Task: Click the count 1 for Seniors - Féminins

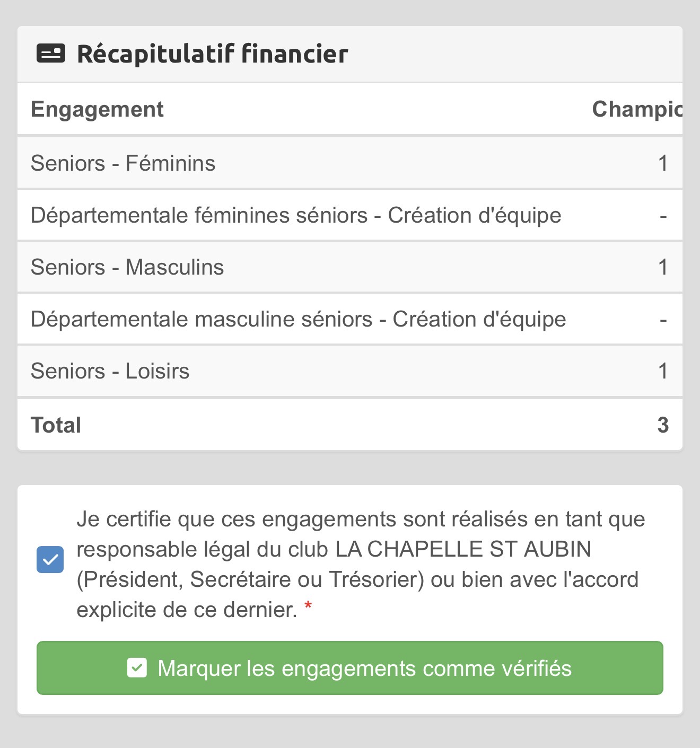Action: (x=663, y=163)
